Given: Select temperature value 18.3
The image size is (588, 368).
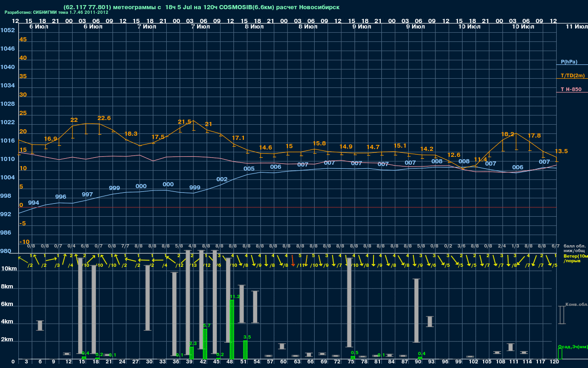Looking at the screenshot, I should (131, 134).
